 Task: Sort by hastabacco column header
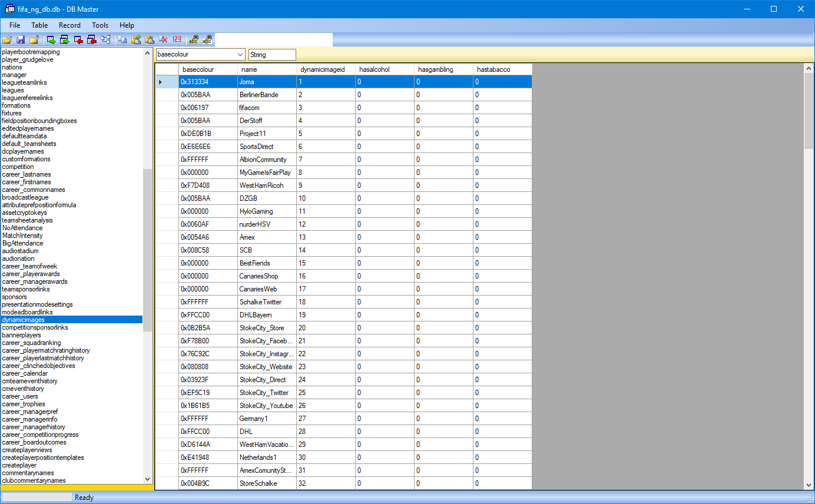coord(502,69)
